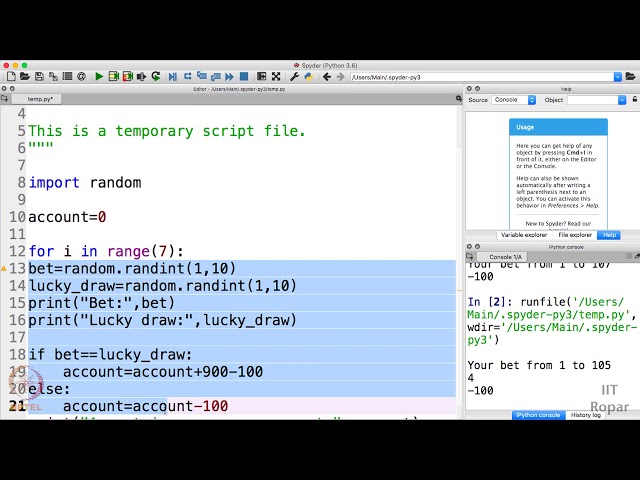The height and width of the screenshot is (480, 640).
Task: Undock the Help pane
Action: click(477, 88)
